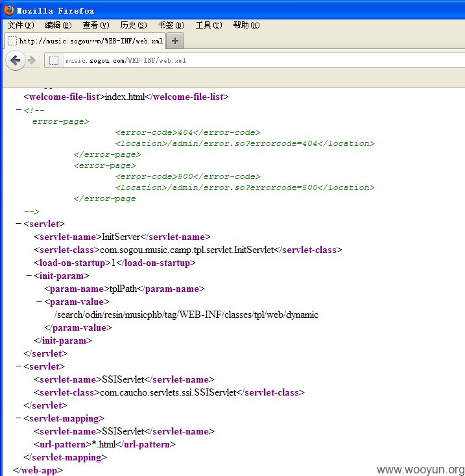Click servlet-name SSIServlet under servlet-mapping
The image size is (465, 476).
(x=124, y=431)
